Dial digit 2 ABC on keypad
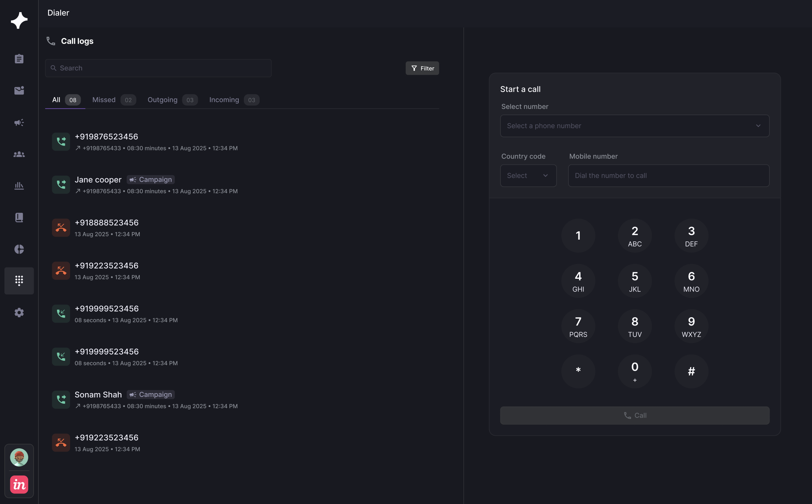This screenshot has height=504, width=812. coord(635,236)
